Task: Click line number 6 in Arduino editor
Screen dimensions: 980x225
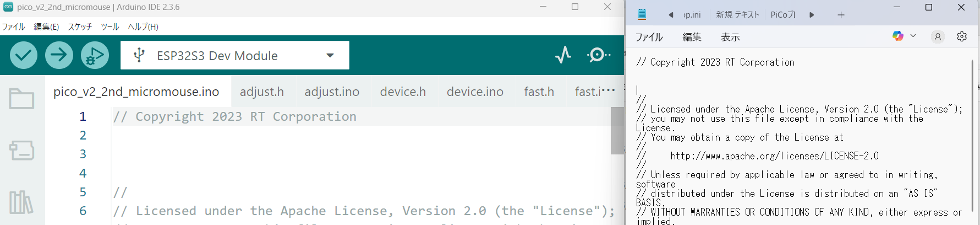Action: [83, 211]
